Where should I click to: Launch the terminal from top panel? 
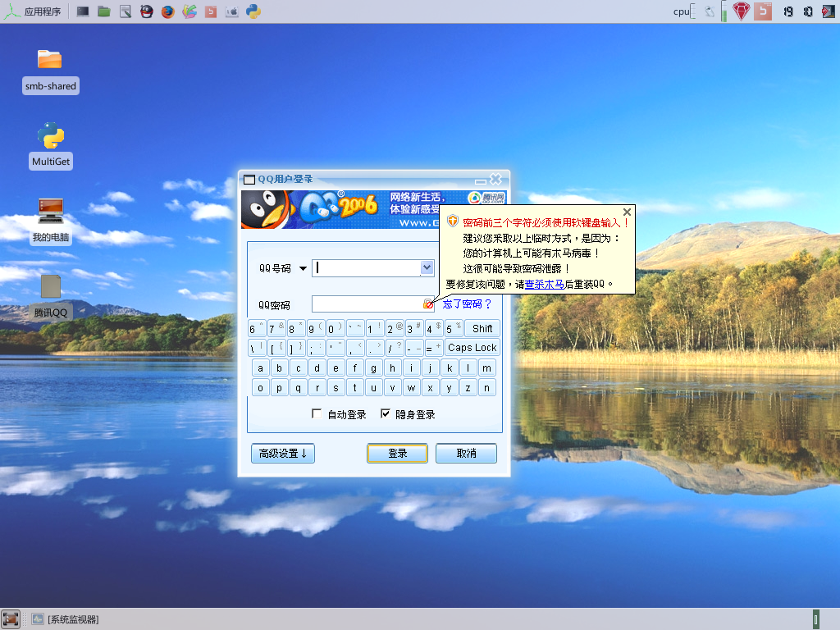coord(83,11)
